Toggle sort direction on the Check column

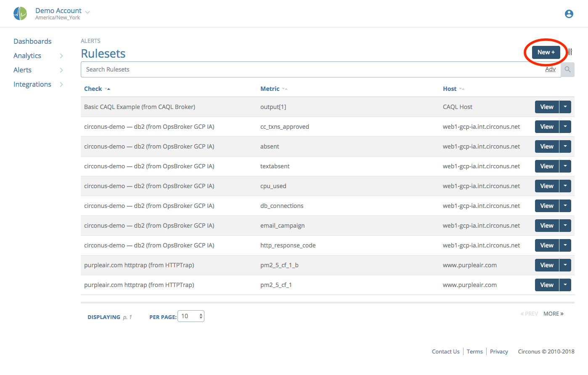107,88
